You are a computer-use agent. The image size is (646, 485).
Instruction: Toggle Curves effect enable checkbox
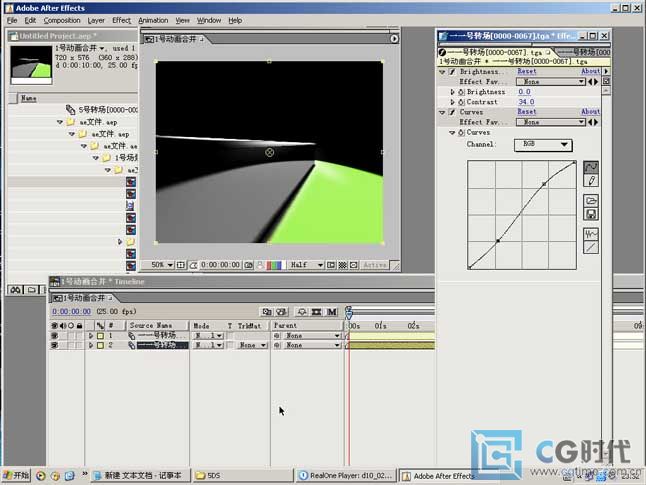coord(452,112)
